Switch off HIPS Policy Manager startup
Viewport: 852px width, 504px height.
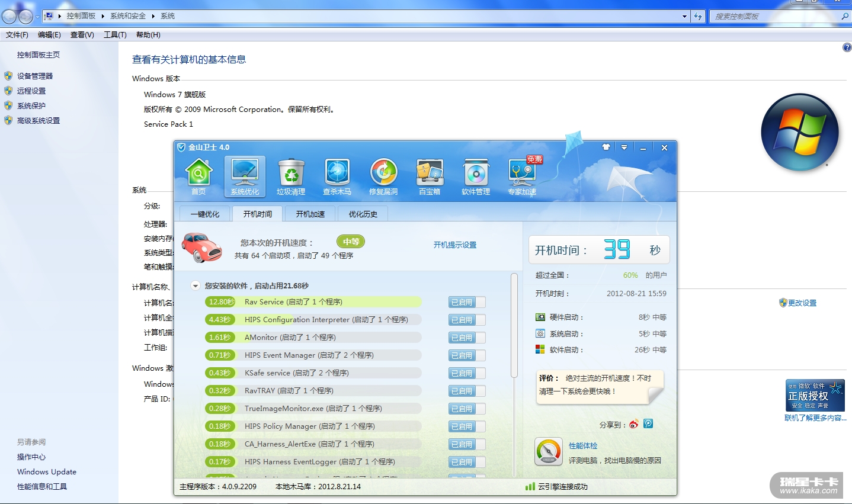[x=467, y=426]
